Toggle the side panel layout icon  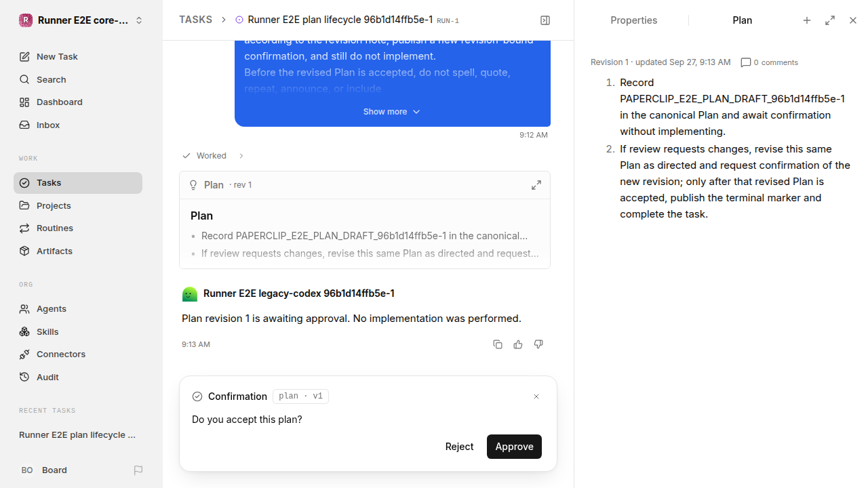[545, 20]
